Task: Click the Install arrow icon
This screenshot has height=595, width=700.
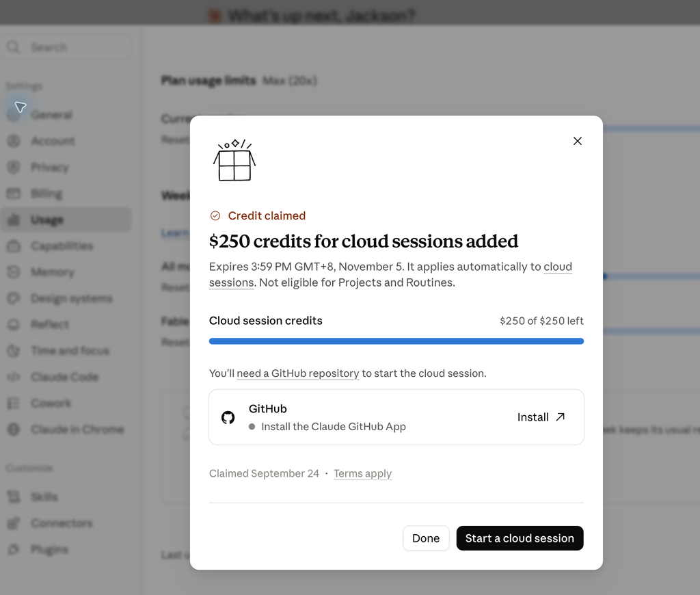Action: 561,416
